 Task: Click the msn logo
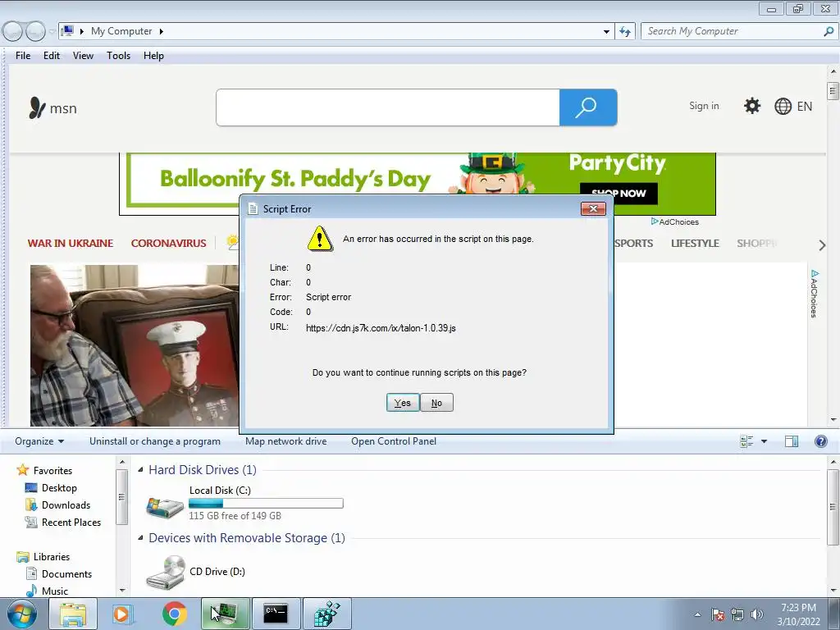52,108
